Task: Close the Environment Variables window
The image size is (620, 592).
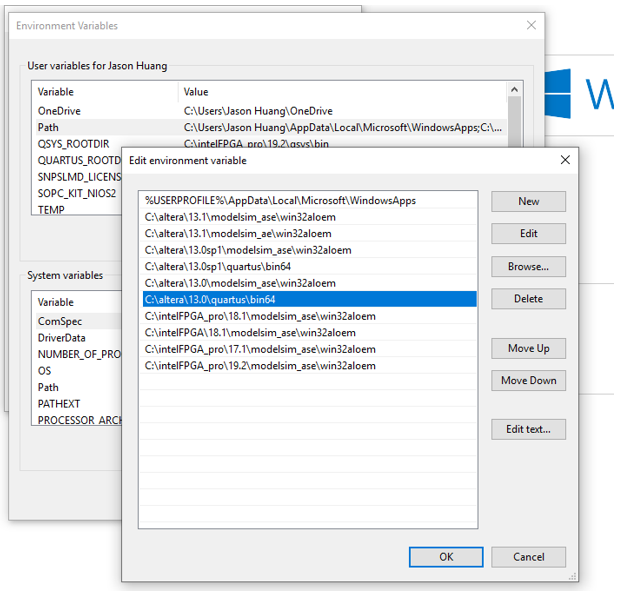Action: click(x=531, y=25)
